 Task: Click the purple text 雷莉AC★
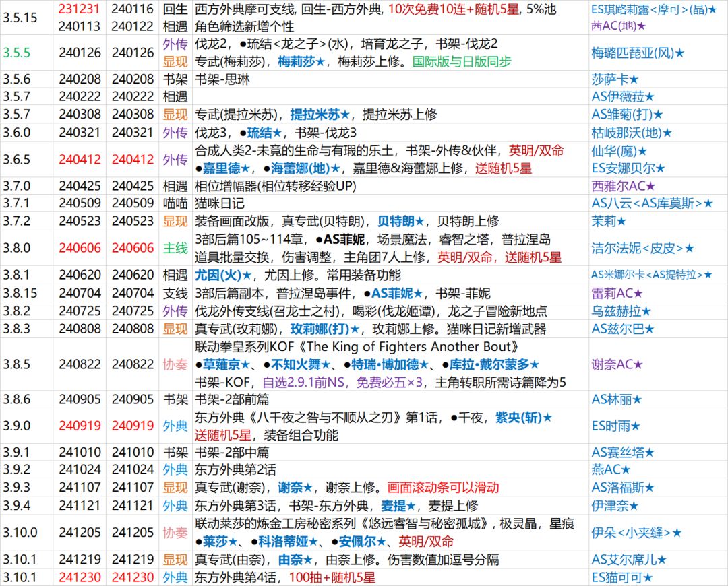click(x=617, y=293)
